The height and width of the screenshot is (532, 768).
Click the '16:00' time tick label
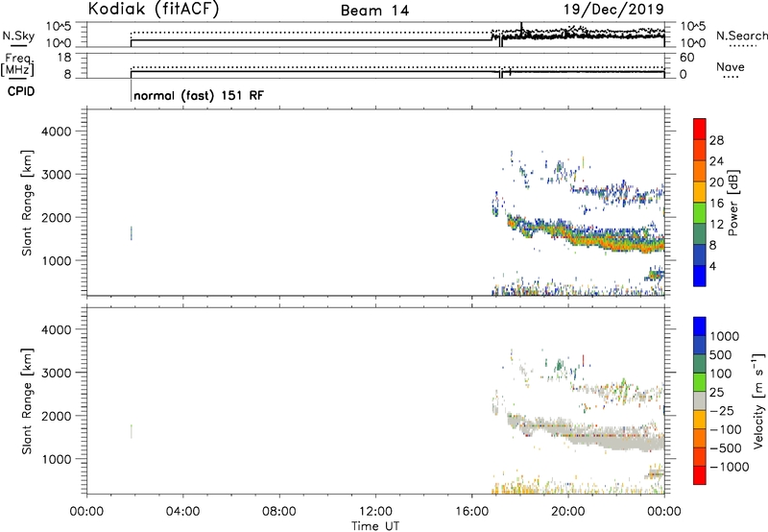pos(471,512)
